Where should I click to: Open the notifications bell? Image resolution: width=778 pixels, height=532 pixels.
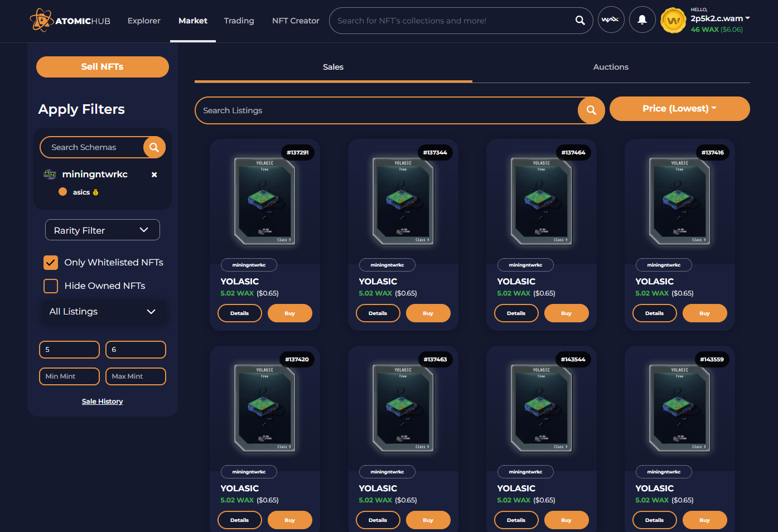pos(642,20)
